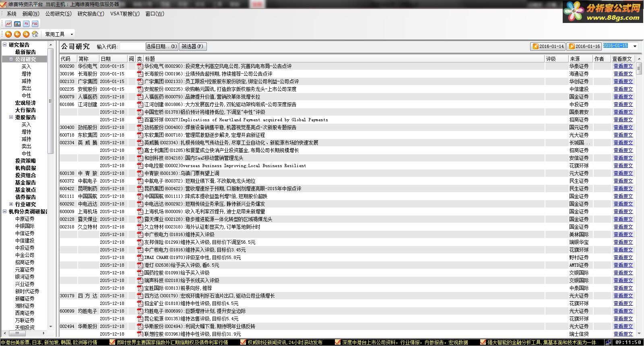Go back with the orange left arrow
Screen dimensions: 644x346
[17, 34]
